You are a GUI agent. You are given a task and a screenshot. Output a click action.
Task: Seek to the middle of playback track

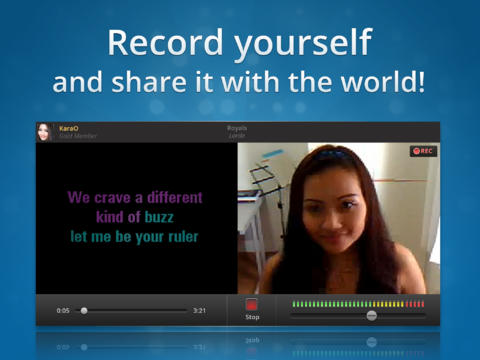coord(132,311)
